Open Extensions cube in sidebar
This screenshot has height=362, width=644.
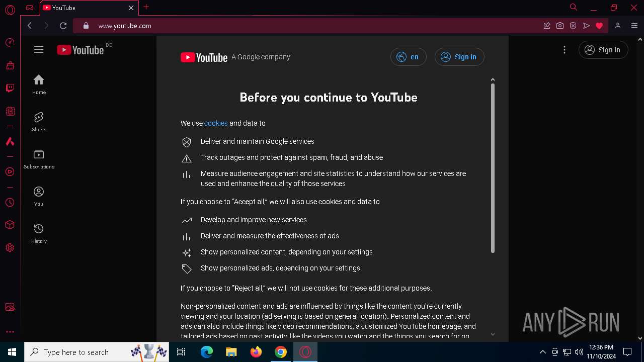[10, 225]
